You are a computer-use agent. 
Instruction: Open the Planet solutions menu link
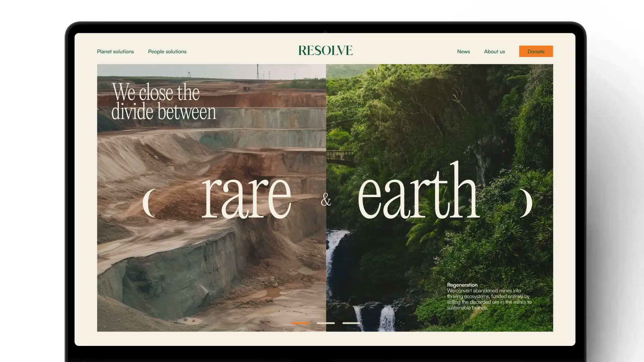[x=115, y=51]
